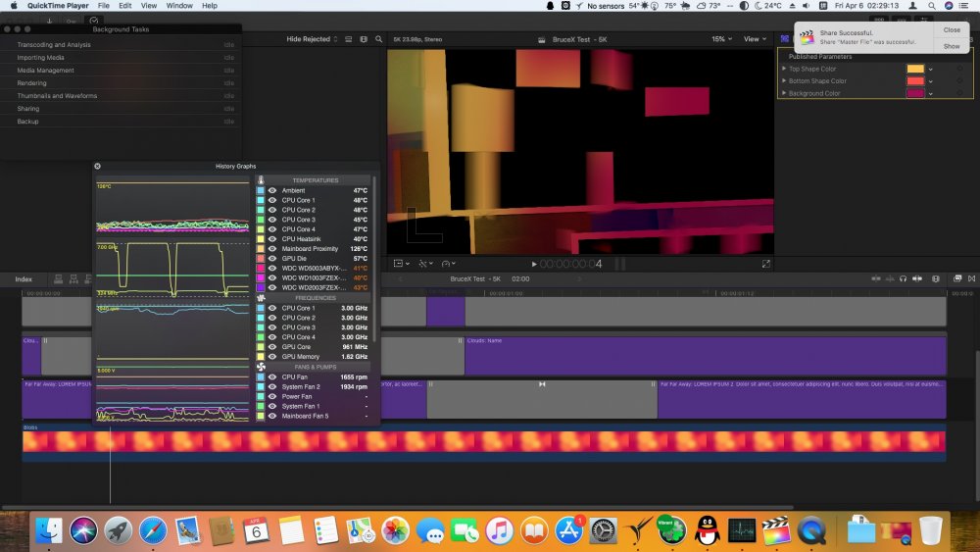Open System Preferences in the Dock
Viewport: 980px width, 552px height.
coord(603,530)
